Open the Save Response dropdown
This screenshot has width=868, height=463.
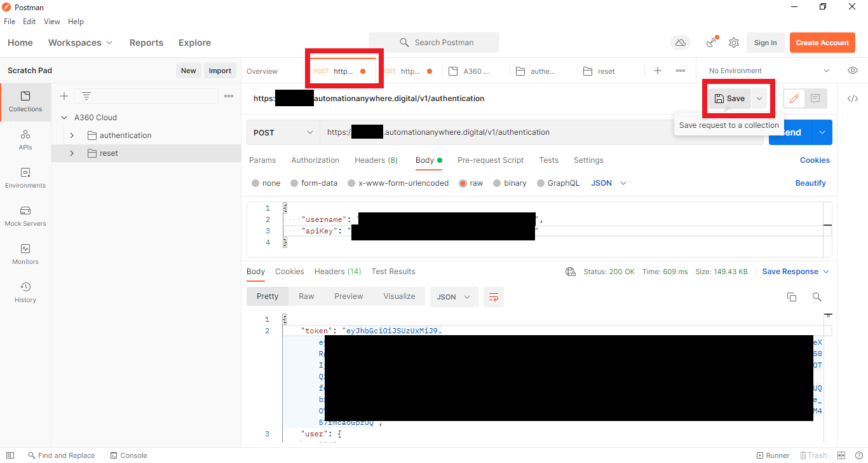click(796, 272)
